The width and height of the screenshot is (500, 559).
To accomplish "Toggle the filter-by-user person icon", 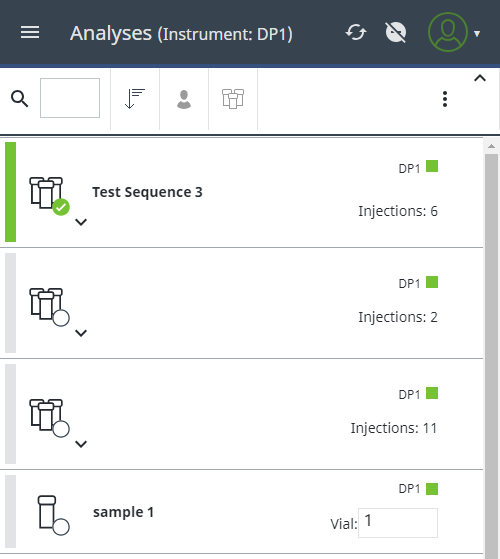I will coord(184,99).
